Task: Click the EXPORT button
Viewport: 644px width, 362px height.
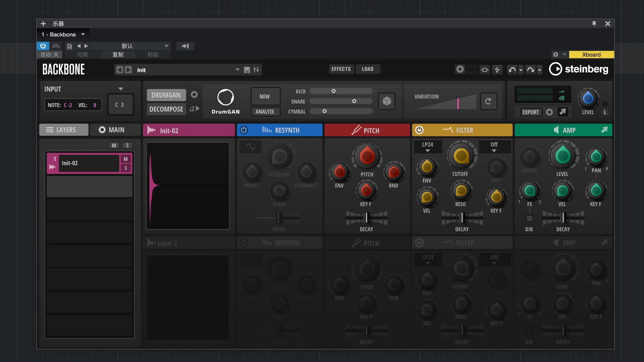Action: tap(531, 112)
